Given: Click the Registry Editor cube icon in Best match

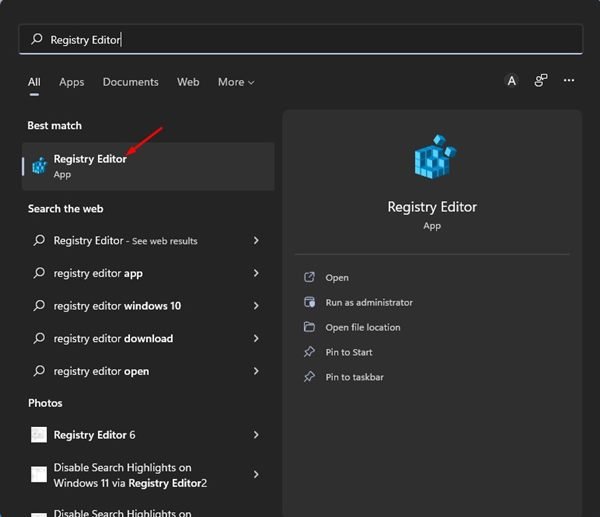Looking at the screenshot, I should (39, 166).
